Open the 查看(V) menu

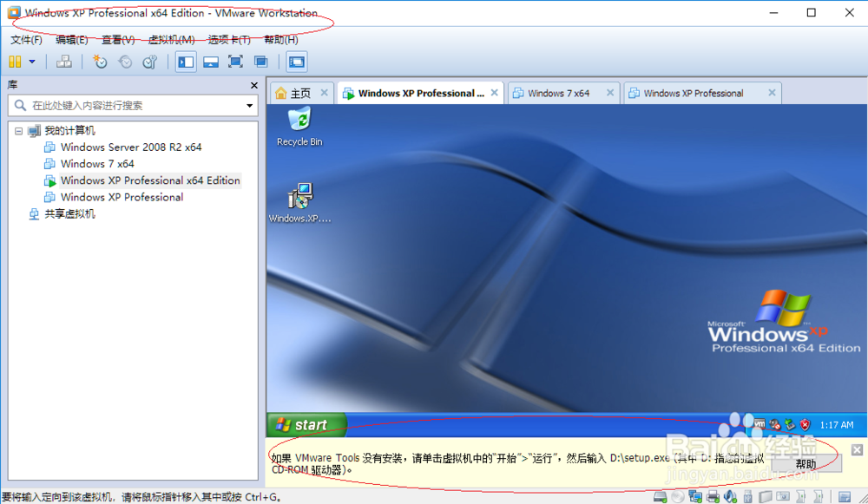point(118,40)
